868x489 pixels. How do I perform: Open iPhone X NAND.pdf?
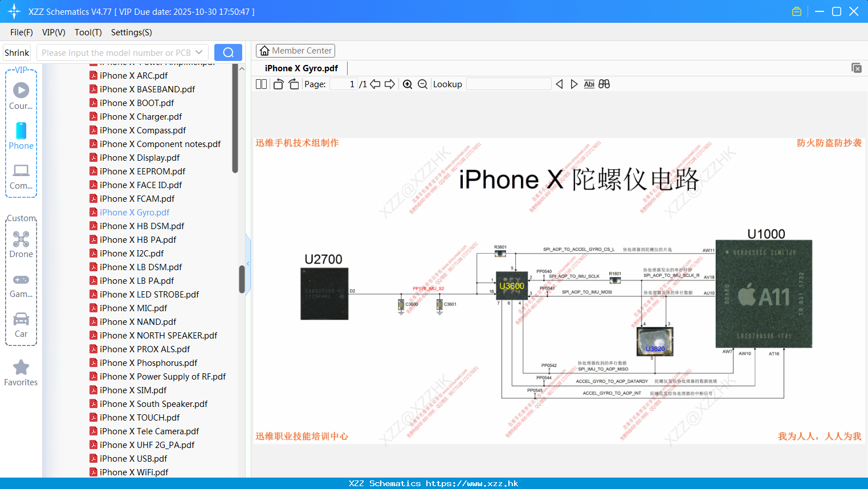click(x=138, y=321)
